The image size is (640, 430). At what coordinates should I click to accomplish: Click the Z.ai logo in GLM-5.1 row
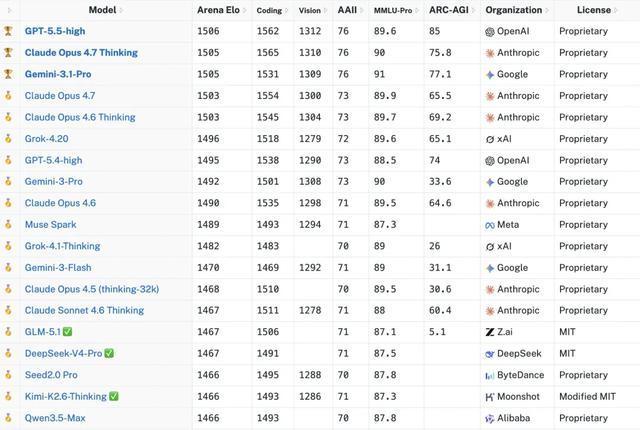(x=490, y=332)
